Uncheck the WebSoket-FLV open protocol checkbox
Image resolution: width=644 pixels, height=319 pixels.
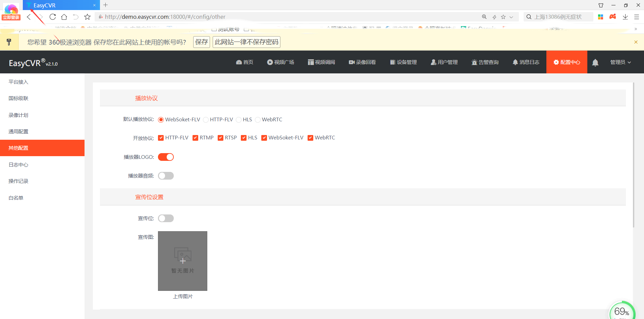pyautogui.click(x=264, y=138)
